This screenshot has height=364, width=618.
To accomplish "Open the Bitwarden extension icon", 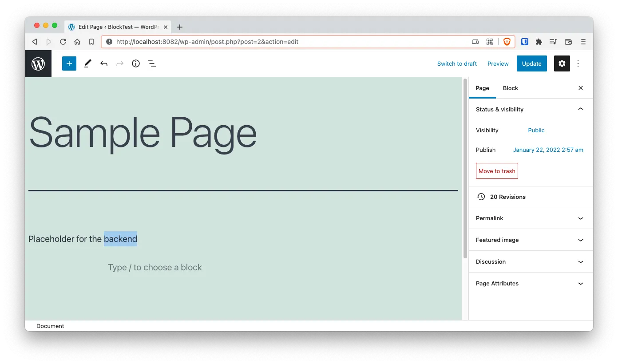I will click(524, 42).
